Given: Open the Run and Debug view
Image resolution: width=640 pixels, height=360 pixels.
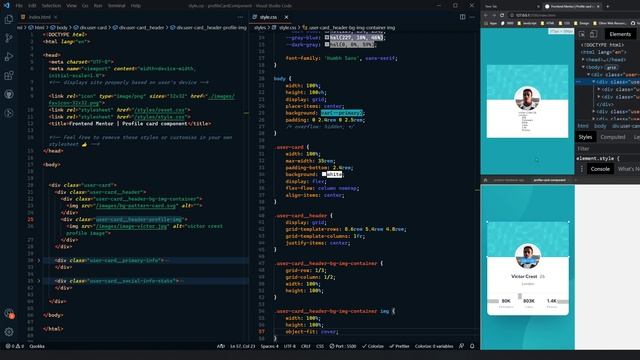Looking at the screenshot, I should coord(9,57).
